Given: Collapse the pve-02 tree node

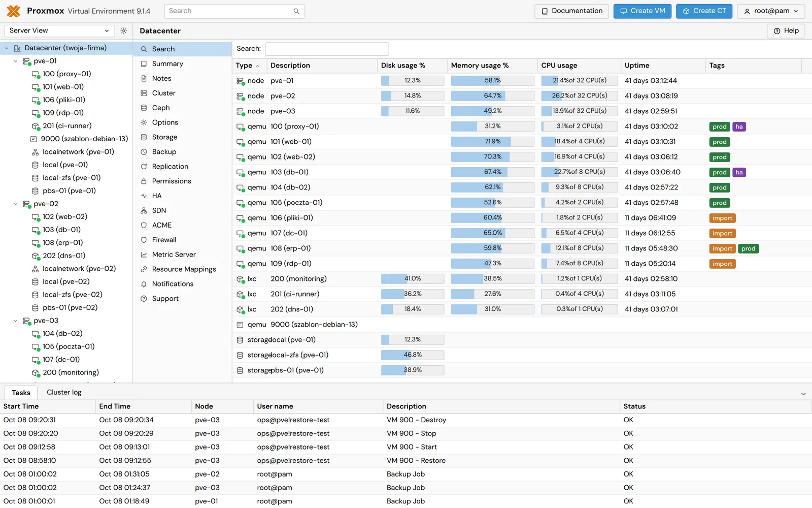Looking at the screenshot, I should coord(16,204).
